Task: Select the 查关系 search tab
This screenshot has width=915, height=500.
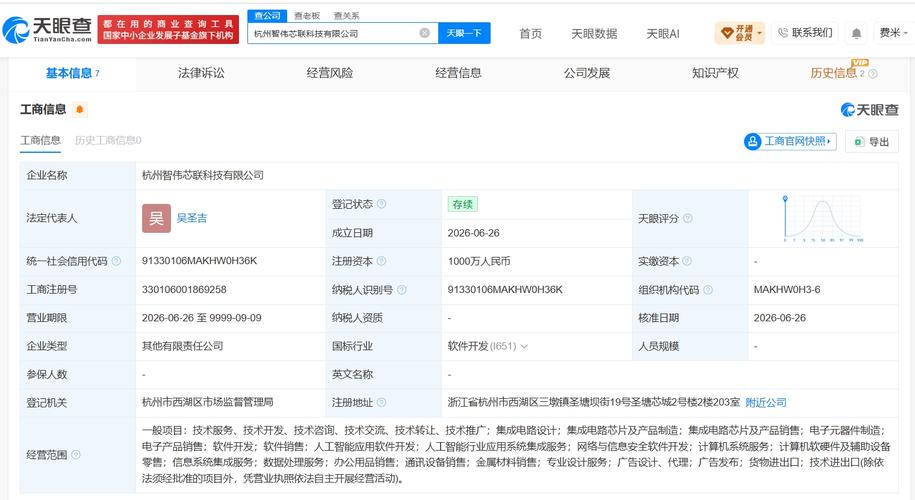Action: (346, 16)
